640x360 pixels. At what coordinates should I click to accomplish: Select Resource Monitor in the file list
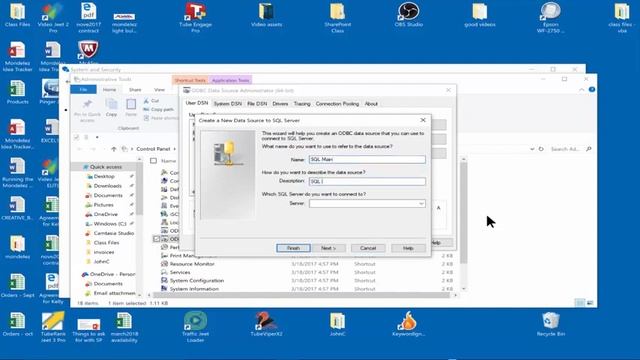[192, 264]
